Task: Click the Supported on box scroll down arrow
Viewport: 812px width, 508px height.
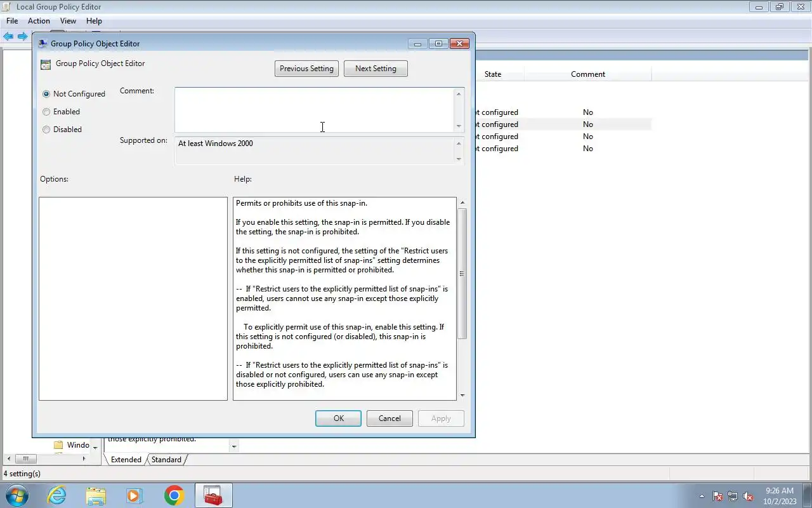Action: (459, 159)
